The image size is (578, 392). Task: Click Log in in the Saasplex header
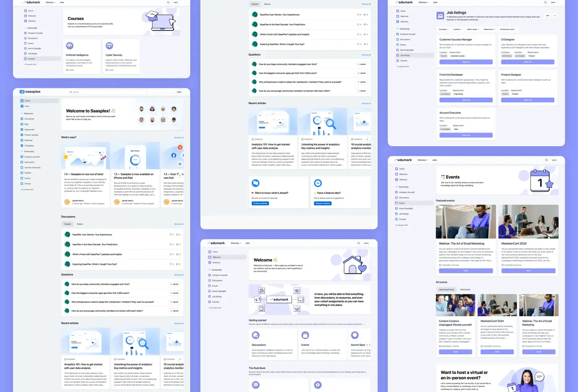pos(179,92)
